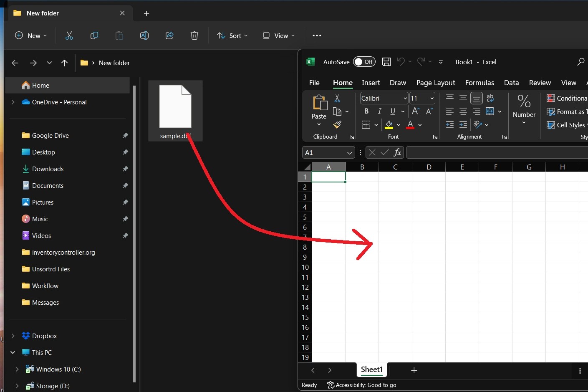This screenshot has height=392, width=588.
Task: Increase the font size
Action: tap(415, 111)
